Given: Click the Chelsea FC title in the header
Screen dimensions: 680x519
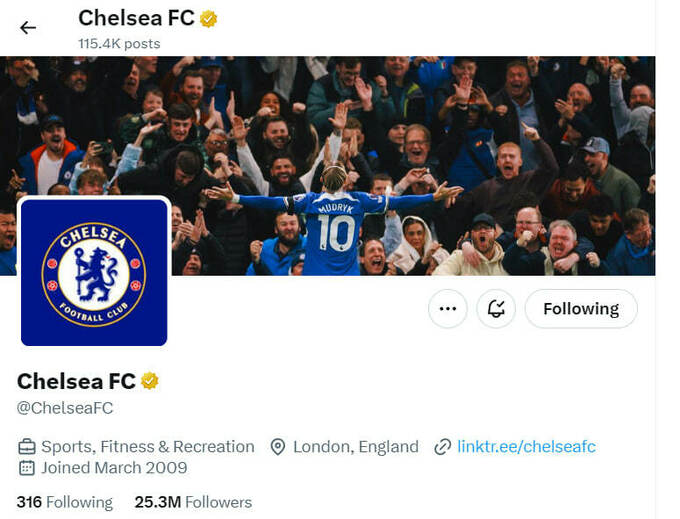Looking at the screenshot, I should click(135, 18).
